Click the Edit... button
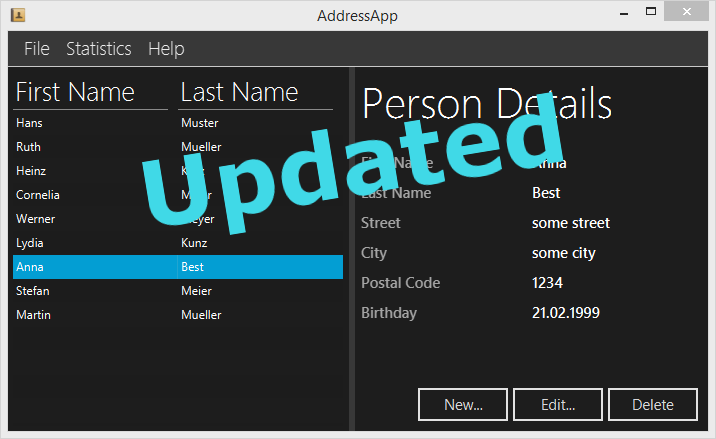 coord(558,404)
